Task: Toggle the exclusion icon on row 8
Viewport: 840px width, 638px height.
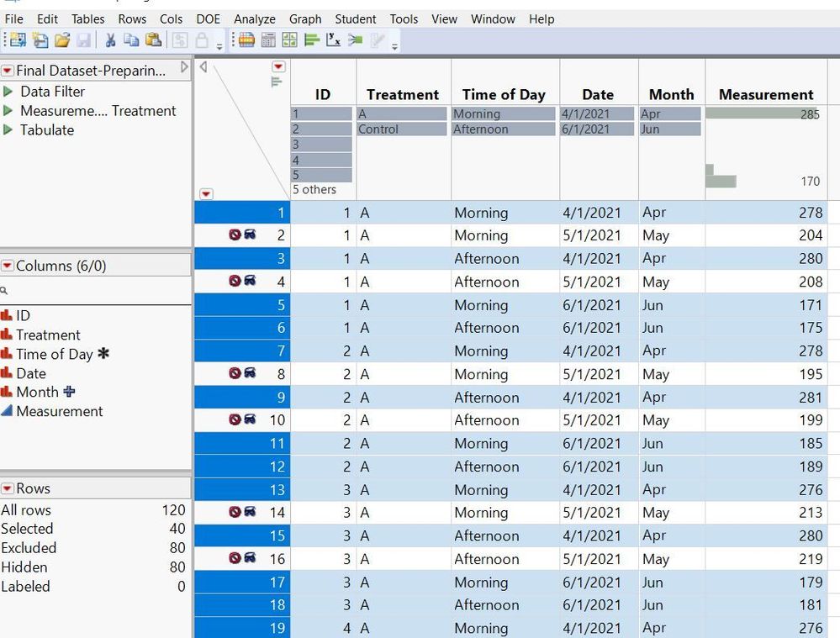Action: tap(236, 374)
